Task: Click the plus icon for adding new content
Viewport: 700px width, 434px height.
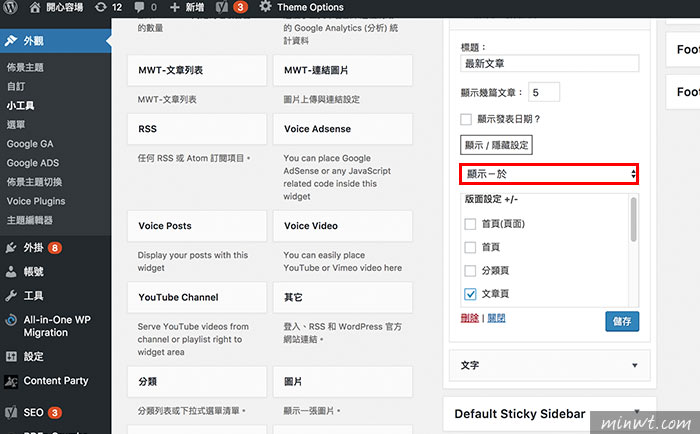Action: point(175,7)
